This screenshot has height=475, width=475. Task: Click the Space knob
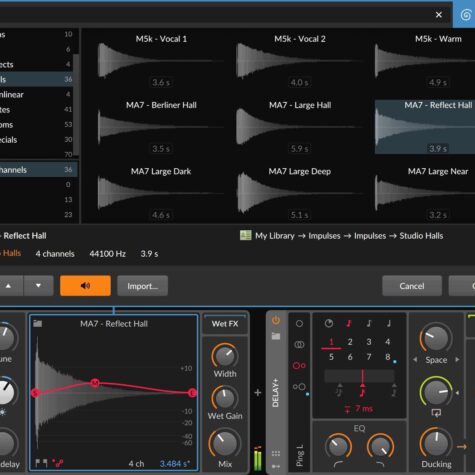tap(435, 339)
